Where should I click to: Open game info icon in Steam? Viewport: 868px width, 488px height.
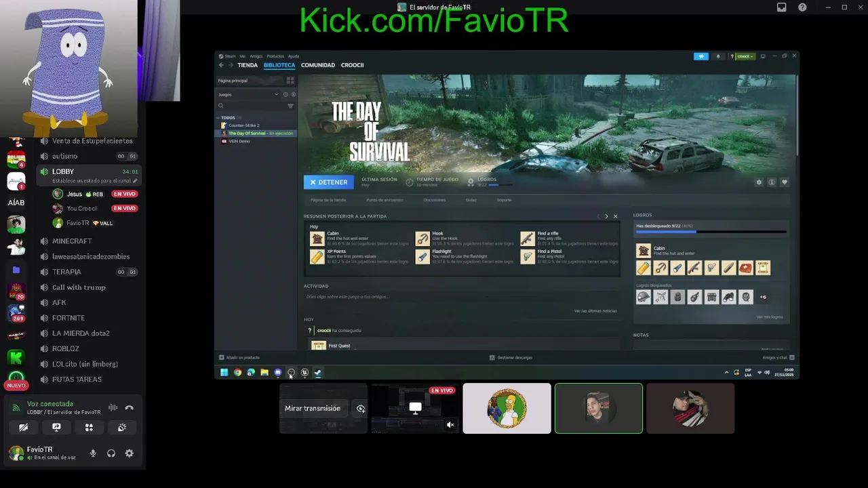tap(772, 182)
